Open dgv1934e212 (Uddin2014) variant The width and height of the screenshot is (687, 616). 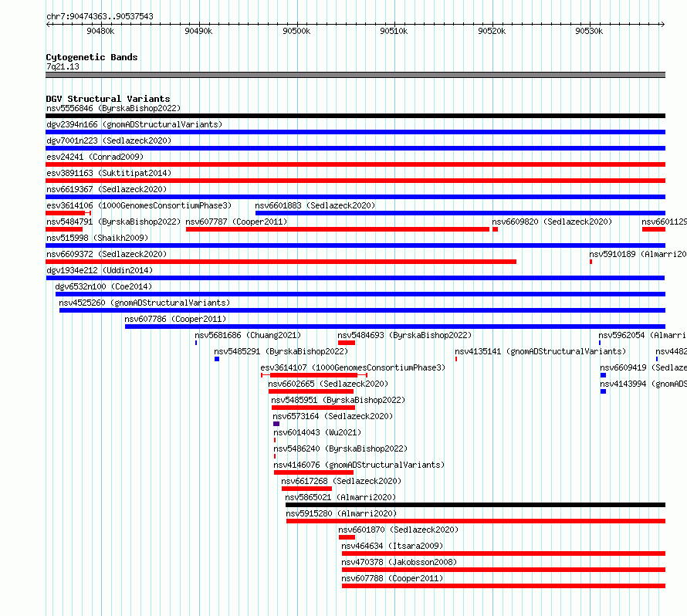(x=100, y=270)
